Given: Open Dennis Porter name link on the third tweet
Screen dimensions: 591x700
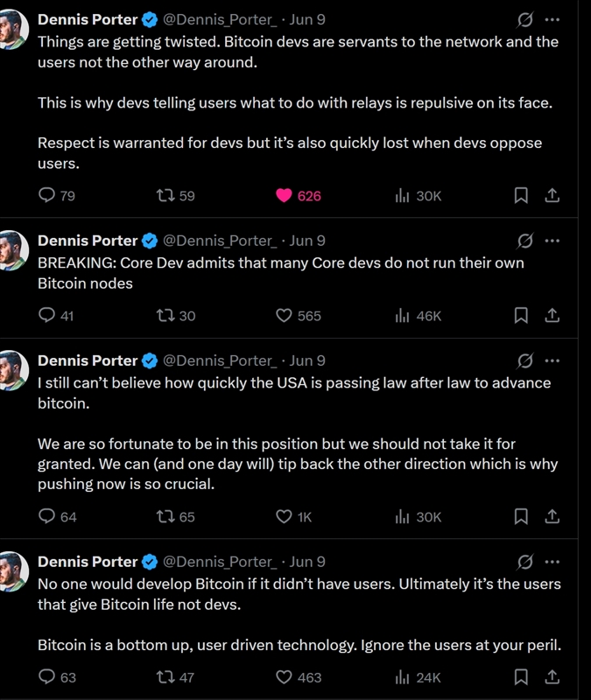Looking at the screenshot, I should (x=88, y=360).
